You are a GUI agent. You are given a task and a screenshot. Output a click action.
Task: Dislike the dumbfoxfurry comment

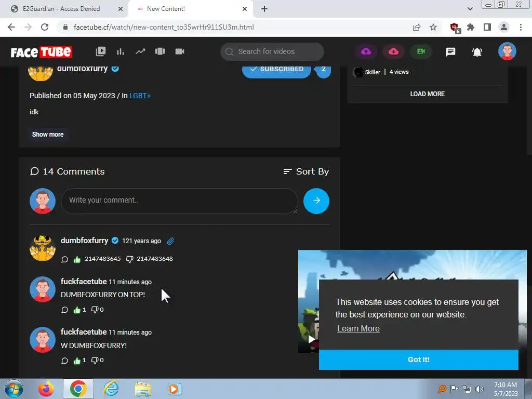129,259
